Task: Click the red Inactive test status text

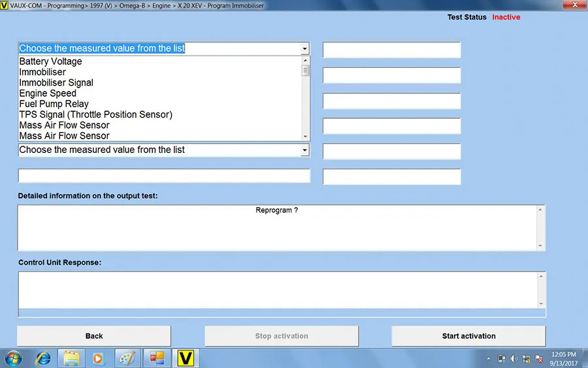Action: (x=506, y=17)
